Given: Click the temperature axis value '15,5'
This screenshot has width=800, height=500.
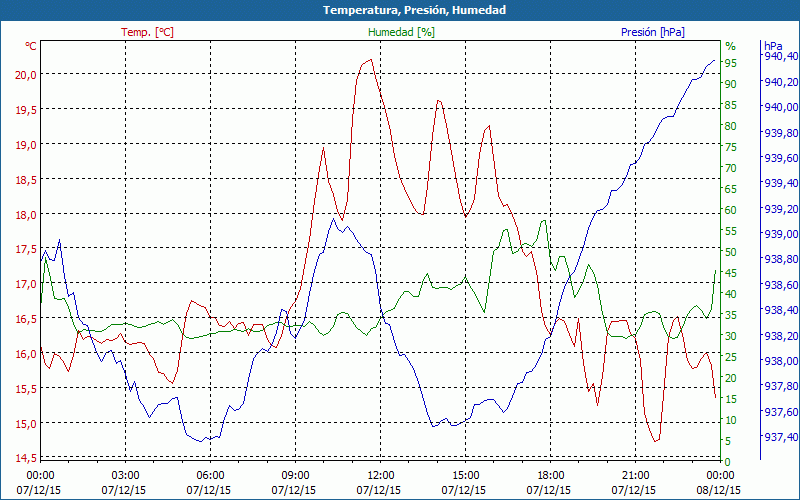Looking at the screenshot, I should click(x=26, y=389).
